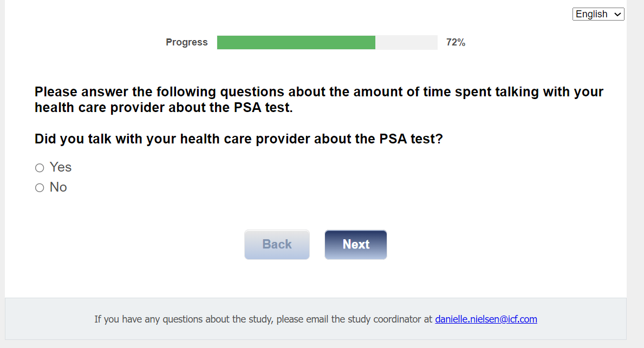Click the "Please answer the following" instruction paragraph
Image resolution: width=644 pixels, height=348 pixels.
tap(318, 92)
